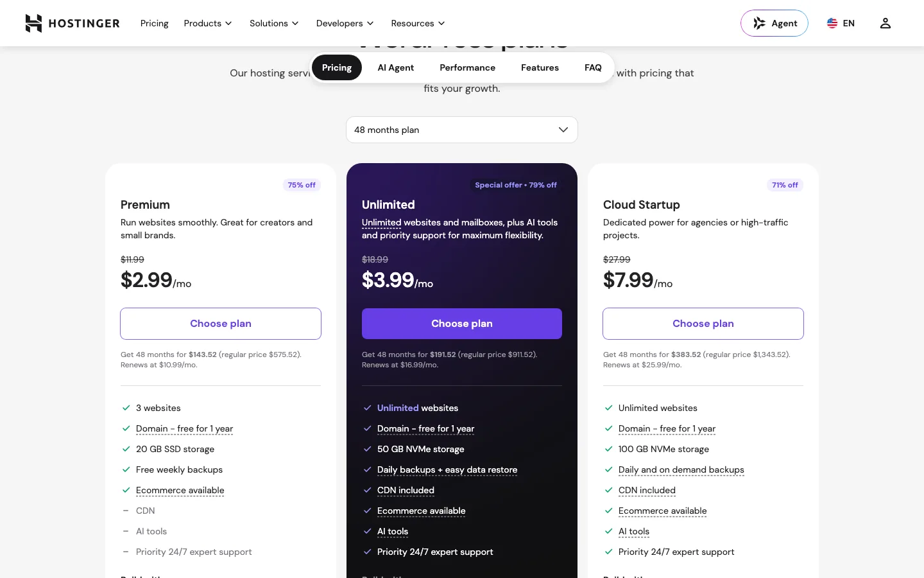Screen dimensions: 924x578
Task: Click Daily and on demand backups
Action: click(681, 469)
